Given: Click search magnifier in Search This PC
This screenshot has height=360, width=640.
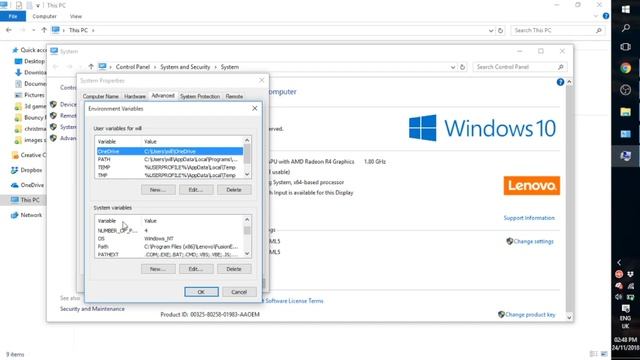Looking at the screenshot, I should [599, 30].
